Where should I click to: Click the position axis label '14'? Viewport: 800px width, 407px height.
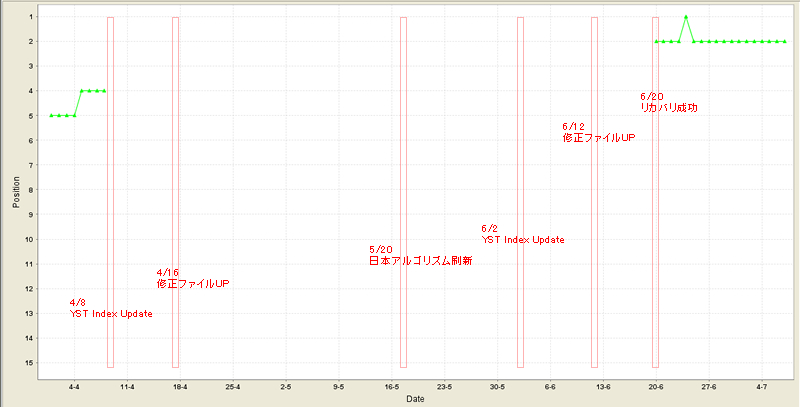[x=29, y=338]
